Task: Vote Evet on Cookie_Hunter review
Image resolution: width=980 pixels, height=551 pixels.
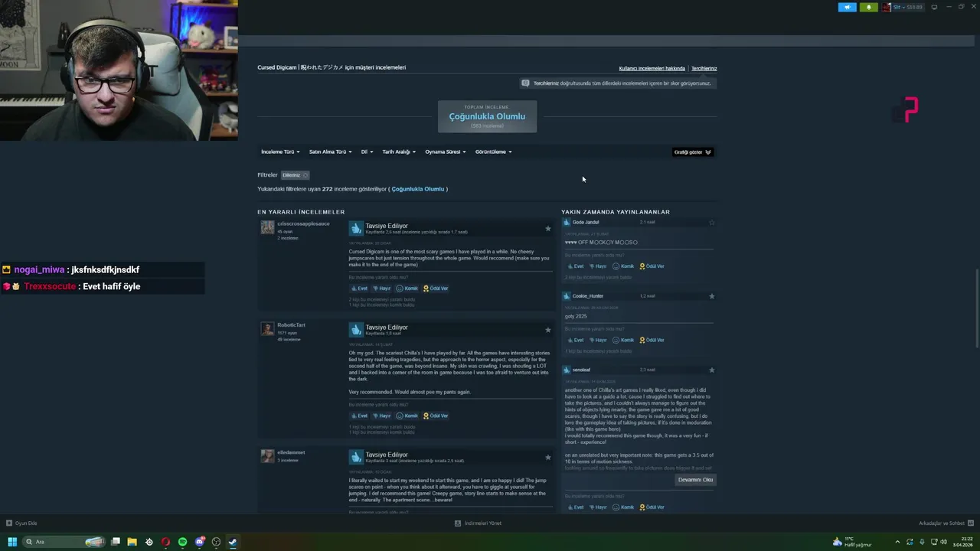Action: (x=575, y=340)
